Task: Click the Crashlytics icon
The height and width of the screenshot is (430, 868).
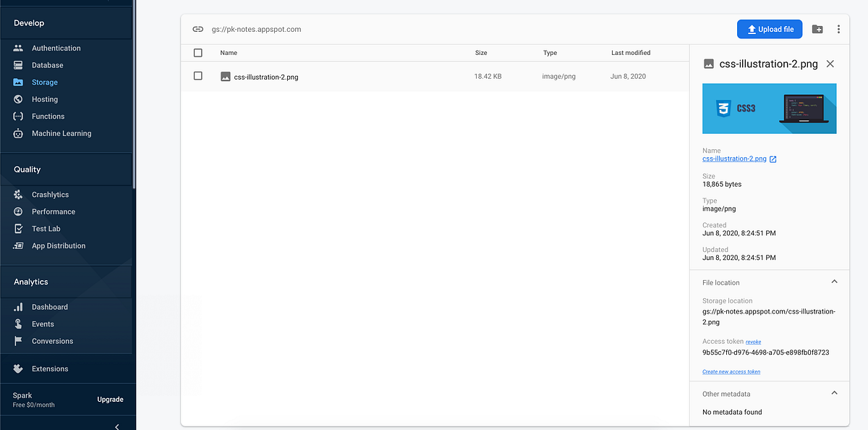Action: 18,195
